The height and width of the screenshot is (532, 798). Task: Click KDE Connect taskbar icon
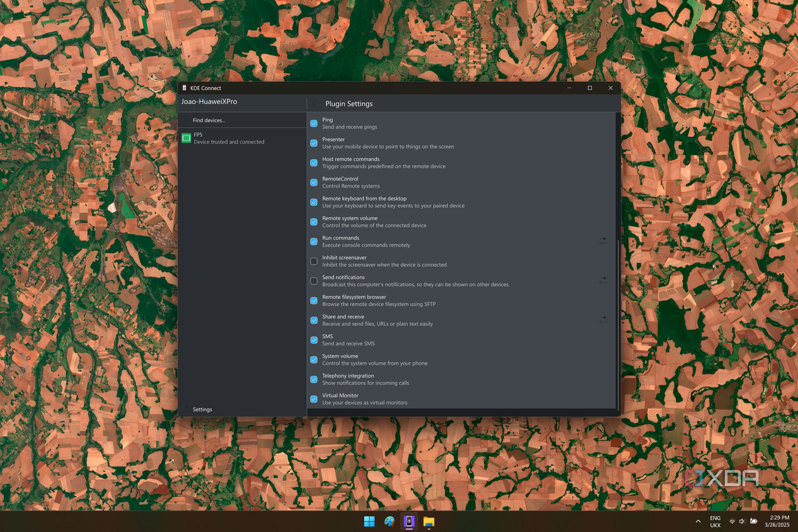pos(409,521)
